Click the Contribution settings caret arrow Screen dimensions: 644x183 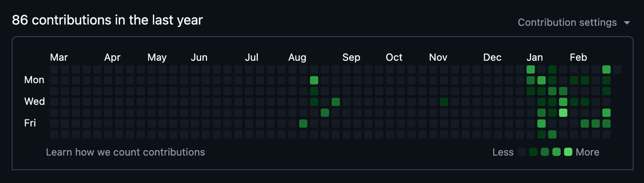coord(627,23)
